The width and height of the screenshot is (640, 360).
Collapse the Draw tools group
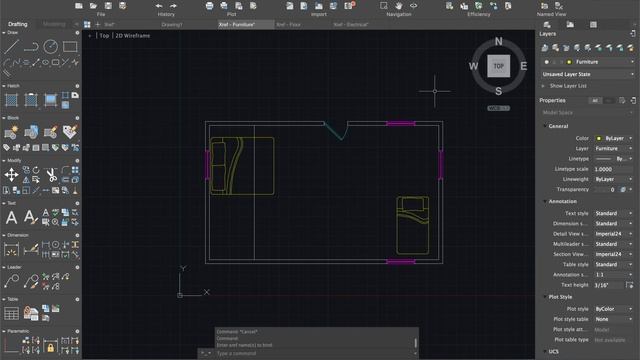(4, 33)
